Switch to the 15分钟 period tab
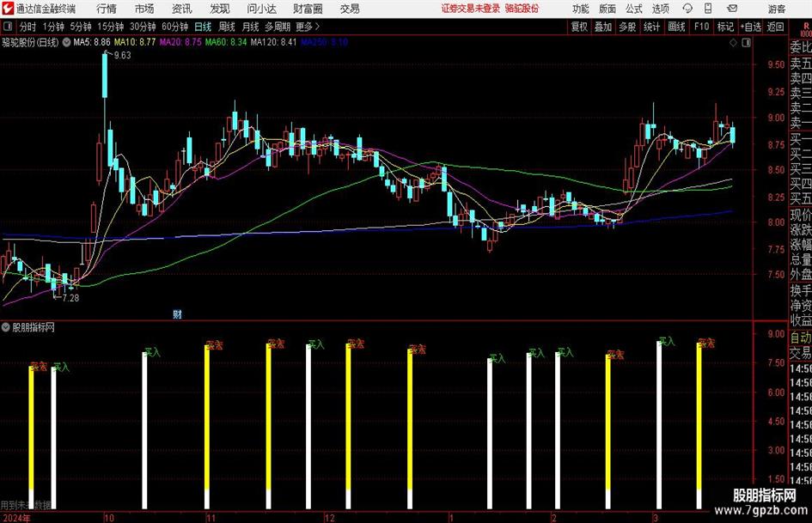The image size is (812, 523). [x=111, y=27]
